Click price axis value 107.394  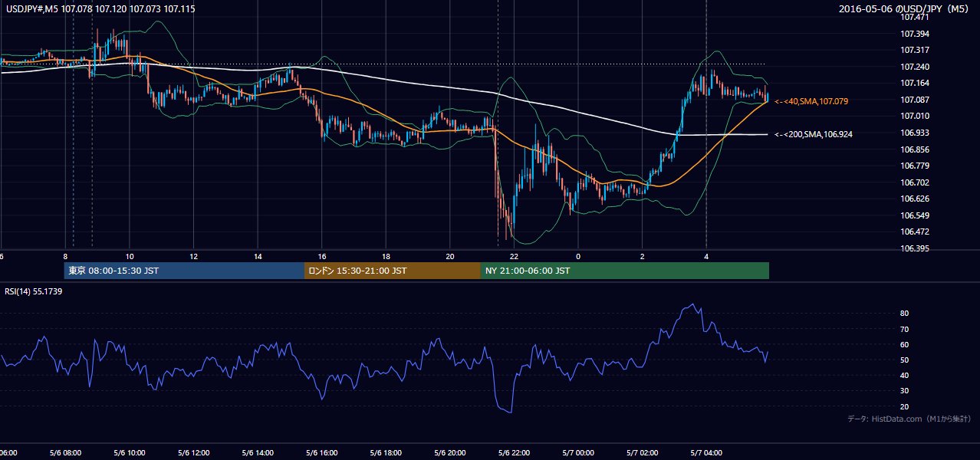click(915, 34)
